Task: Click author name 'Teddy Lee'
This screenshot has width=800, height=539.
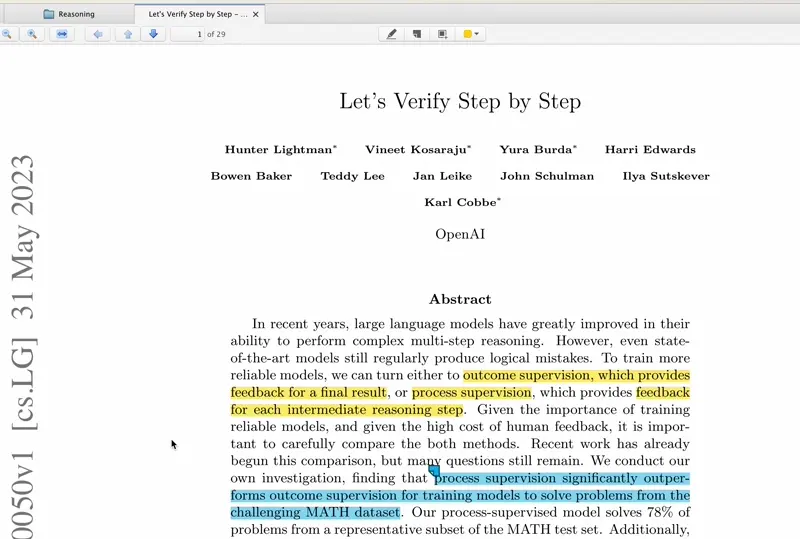Action: (353, 176)
